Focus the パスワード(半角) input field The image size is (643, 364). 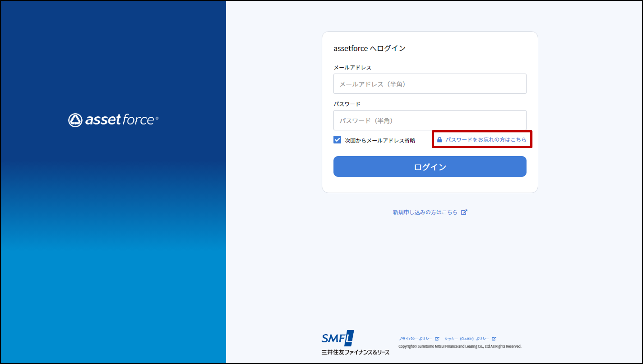tap(429, 120)
